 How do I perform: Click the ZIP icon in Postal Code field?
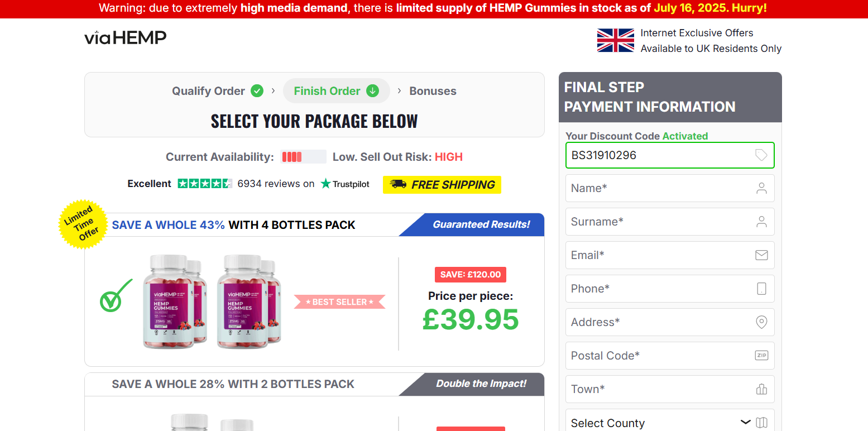pos(761,356)
